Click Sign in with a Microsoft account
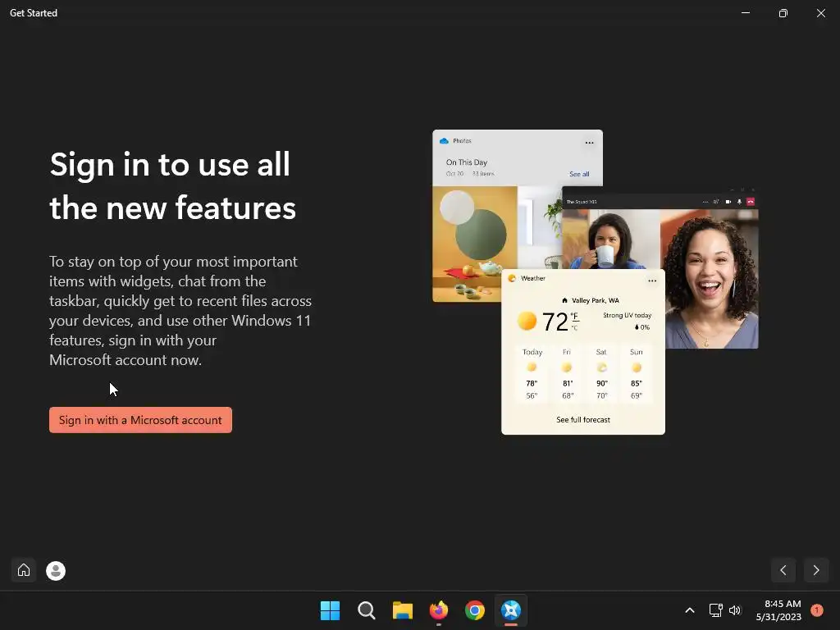 (140, 420)
